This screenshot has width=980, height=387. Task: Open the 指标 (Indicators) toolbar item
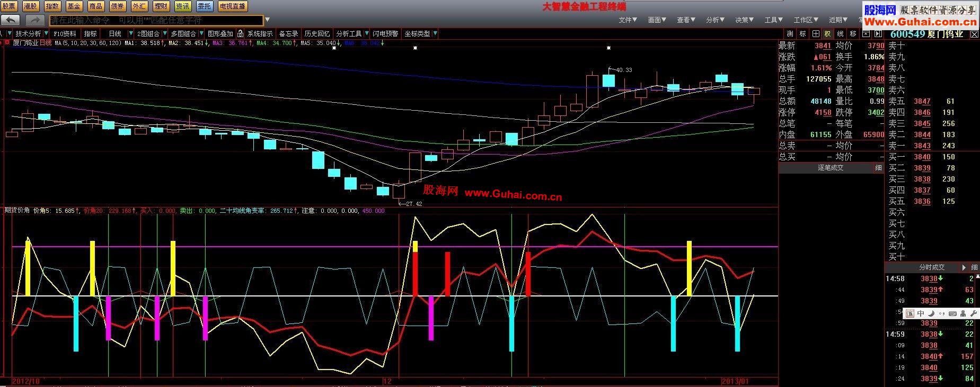pos(91,33)
